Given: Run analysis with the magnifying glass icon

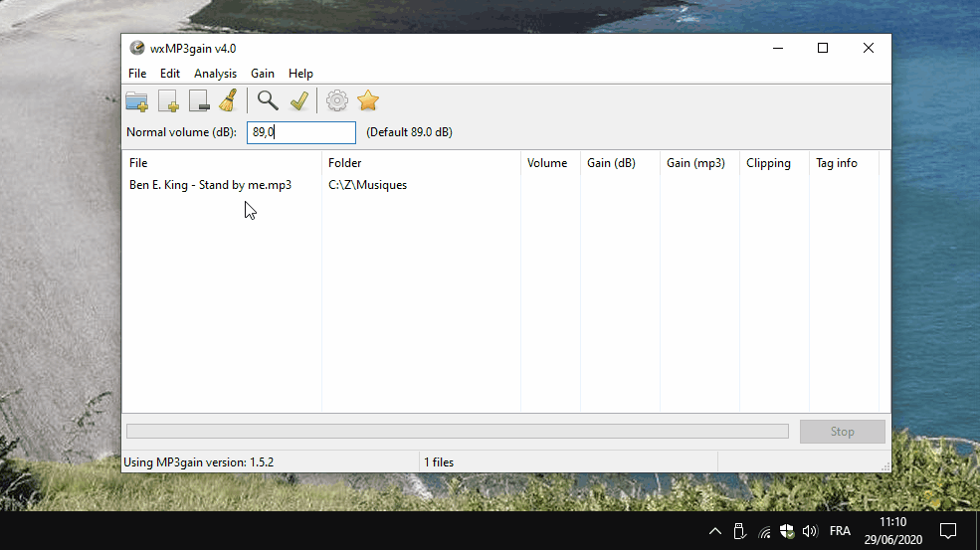Looking at the screenshot, I should [268, 100].
